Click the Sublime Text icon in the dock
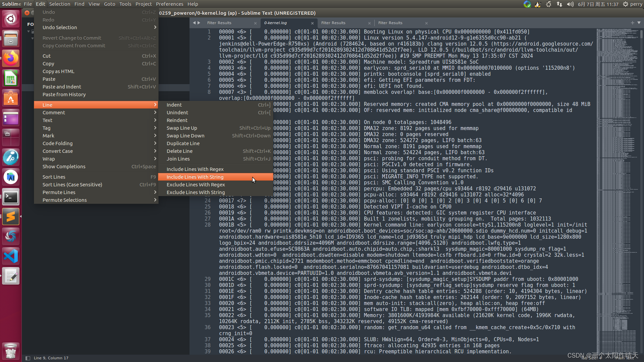This screenshot has height=362, width=644. (11, 217)
